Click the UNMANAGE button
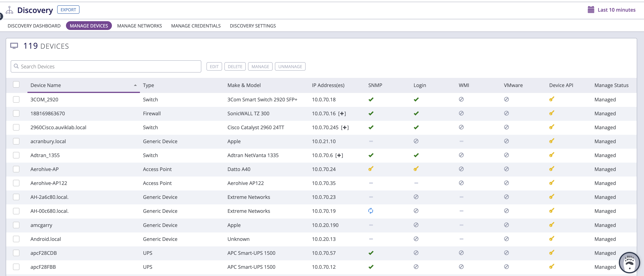Viewport: 644px width, 276px height. 290,66
